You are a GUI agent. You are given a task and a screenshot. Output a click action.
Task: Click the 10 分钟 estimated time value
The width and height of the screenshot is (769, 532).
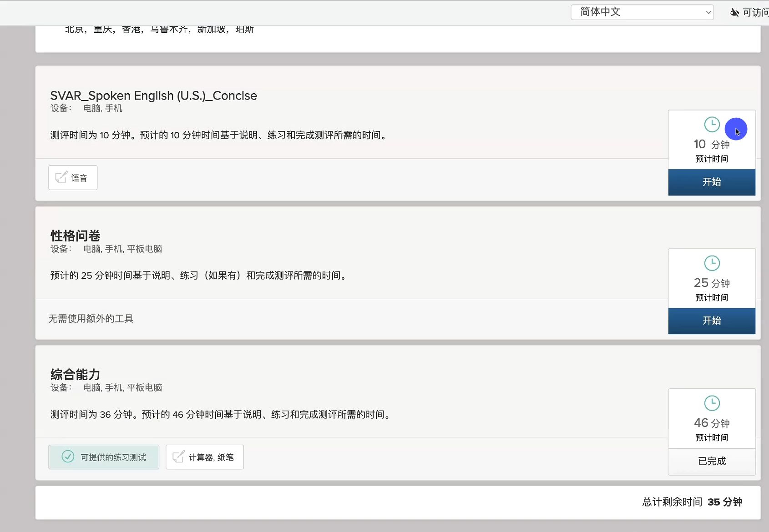[x=712, y=145]
